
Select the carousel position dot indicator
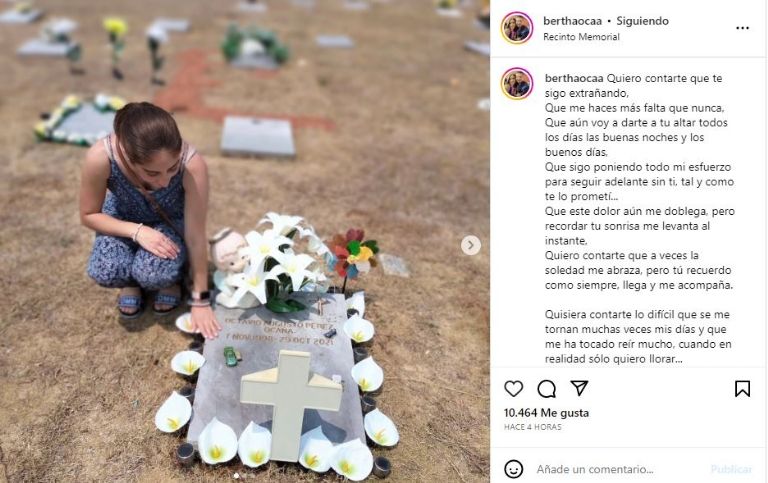(237, 476)
